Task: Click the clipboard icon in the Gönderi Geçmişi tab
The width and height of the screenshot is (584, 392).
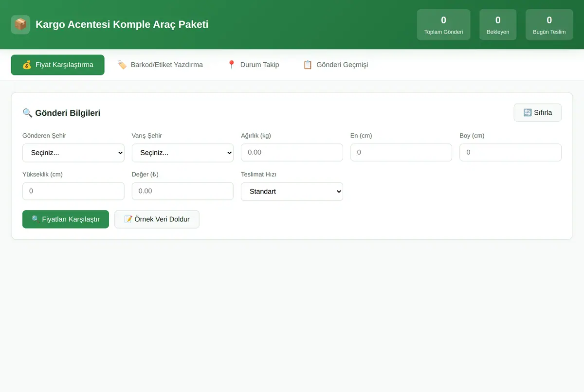Action: 308,65
